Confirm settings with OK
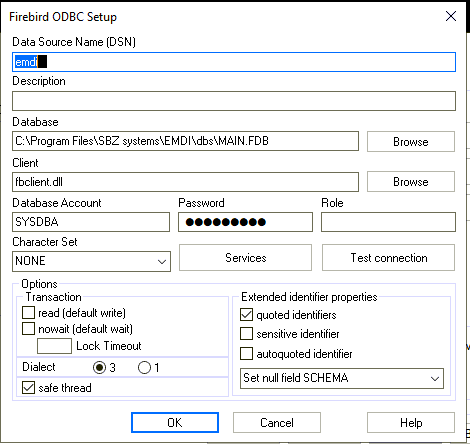Viewport: 470px width, 445px height. click(175, 423)
